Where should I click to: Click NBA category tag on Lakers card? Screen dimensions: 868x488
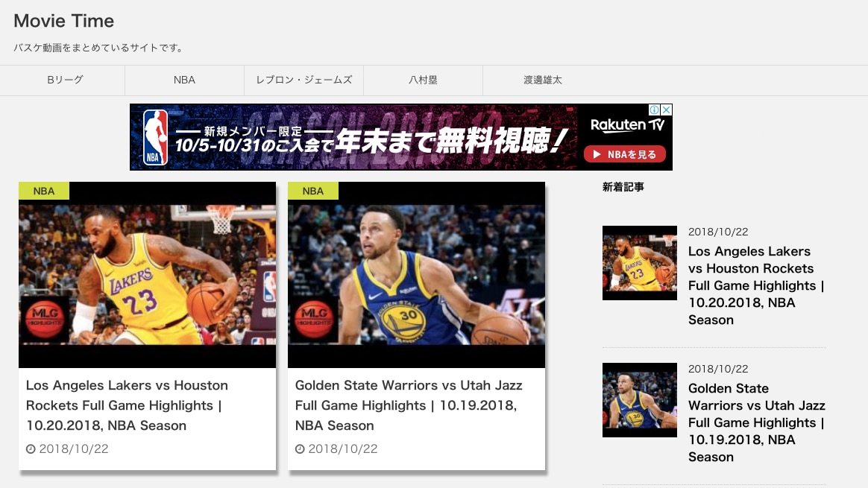coord(44,191)
